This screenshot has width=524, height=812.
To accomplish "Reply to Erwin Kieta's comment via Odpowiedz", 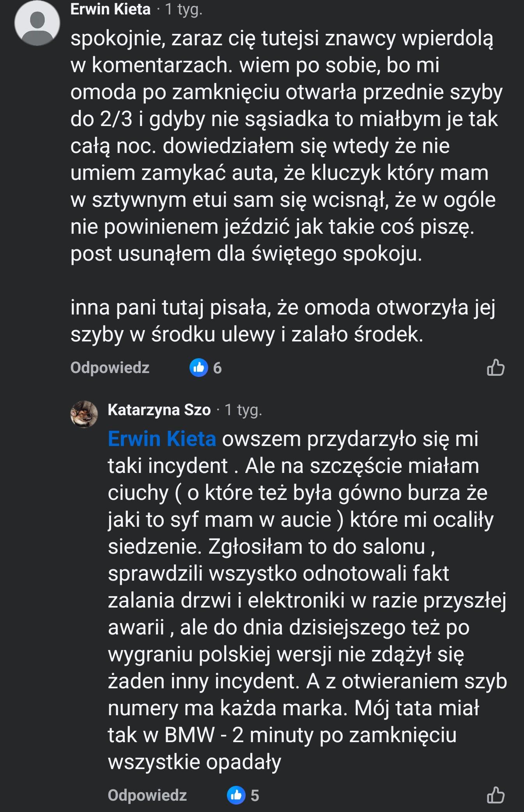I will [x=110, y=368].
